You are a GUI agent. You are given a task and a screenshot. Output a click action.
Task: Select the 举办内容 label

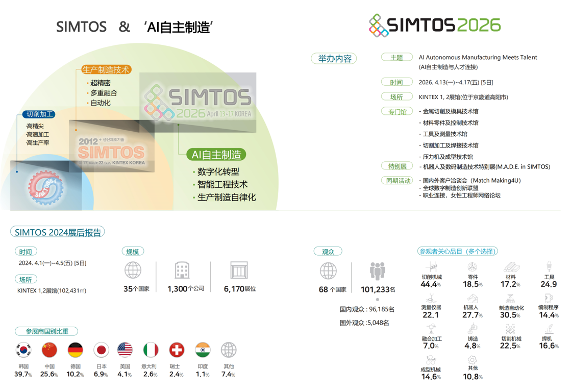click(x=334, y=59)
